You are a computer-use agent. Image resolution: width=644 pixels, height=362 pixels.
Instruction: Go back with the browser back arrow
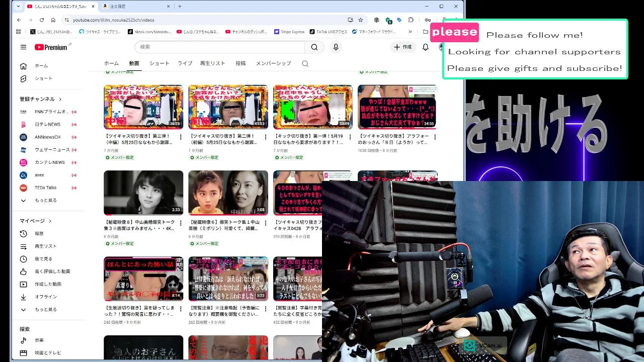(19, 20)
